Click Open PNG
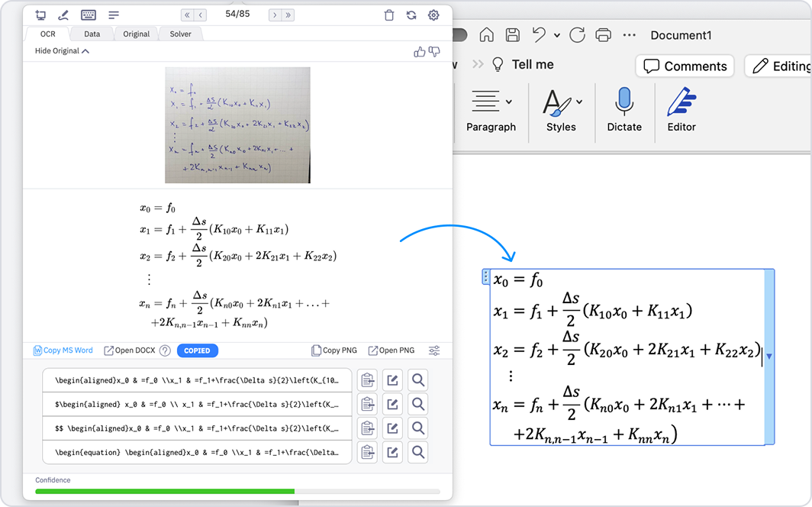The image size is (812, 507). [x=391, y=350]
